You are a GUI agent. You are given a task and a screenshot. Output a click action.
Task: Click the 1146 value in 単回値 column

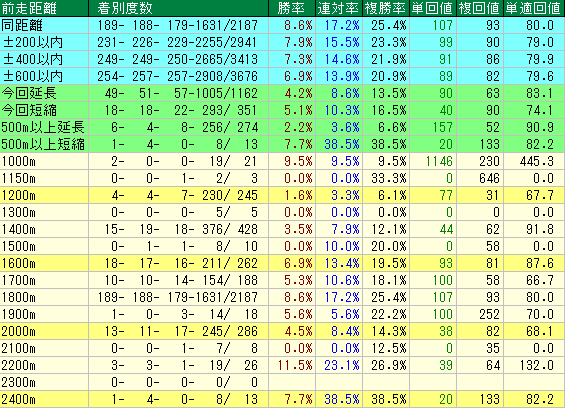(x=439, y=161)
